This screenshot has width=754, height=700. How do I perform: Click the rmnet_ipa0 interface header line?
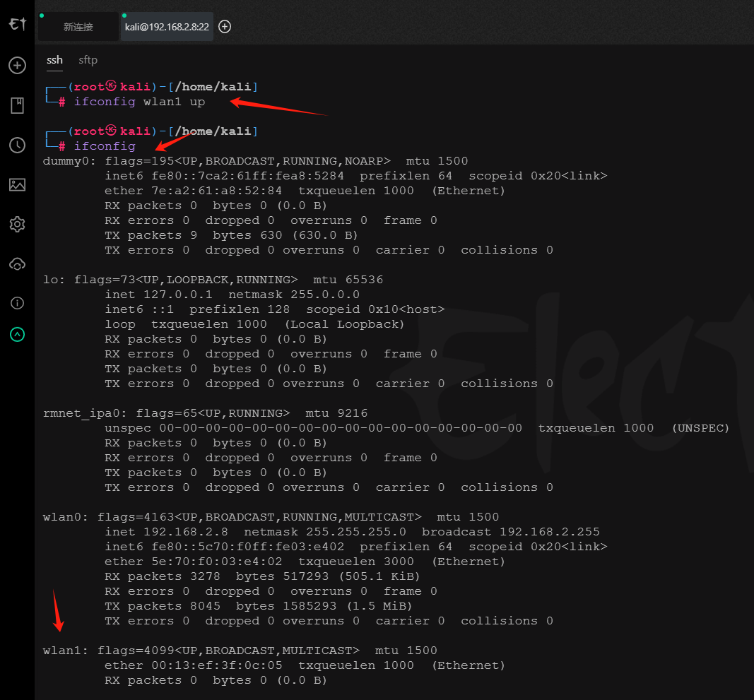pyautogui.click(x=205, y=413)
